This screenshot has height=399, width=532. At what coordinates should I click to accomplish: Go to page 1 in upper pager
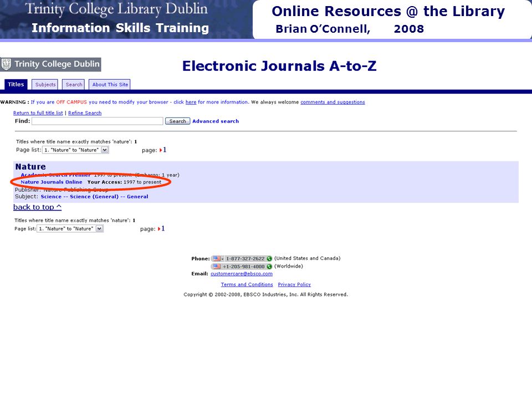(165, 150)
